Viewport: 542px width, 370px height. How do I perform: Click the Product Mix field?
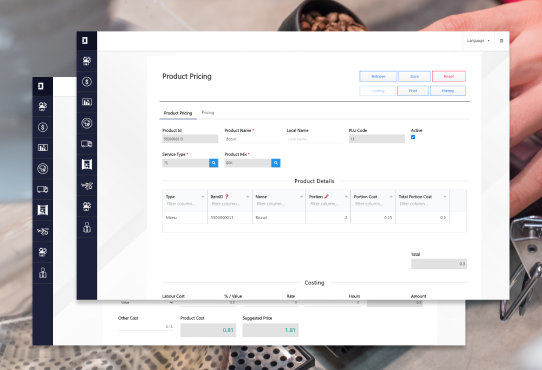pos(247,163)
